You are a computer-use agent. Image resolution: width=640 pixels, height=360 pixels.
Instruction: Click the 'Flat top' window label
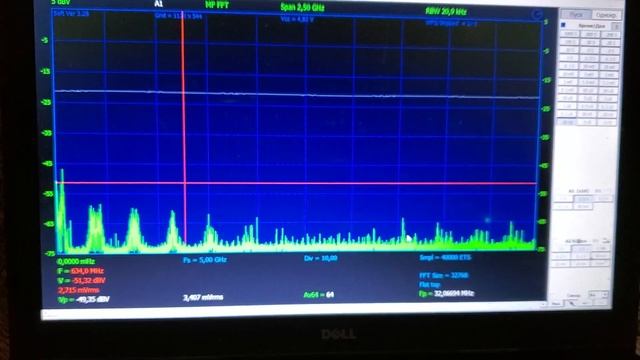429,284
